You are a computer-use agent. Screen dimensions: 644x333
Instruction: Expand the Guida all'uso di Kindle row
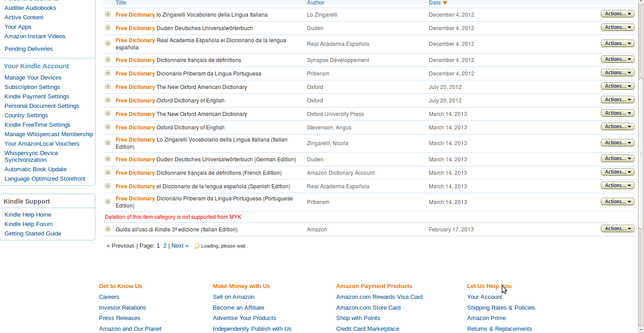[x=108, y=229]
